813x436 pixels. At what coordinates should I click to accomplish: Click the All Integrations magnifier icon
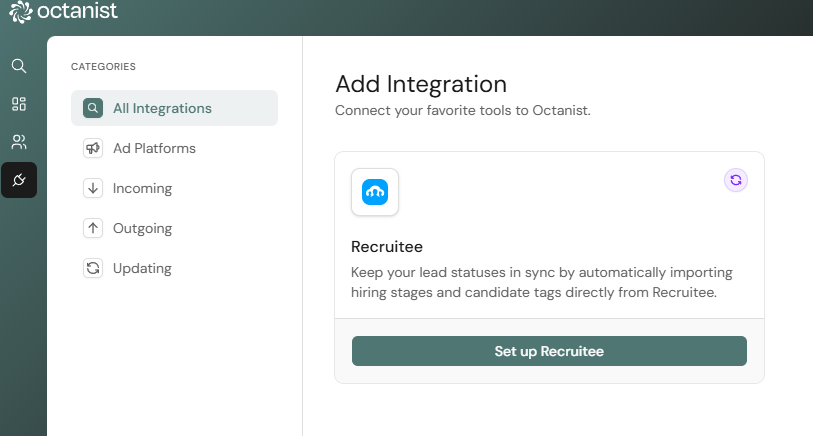(x=93, y=108)
